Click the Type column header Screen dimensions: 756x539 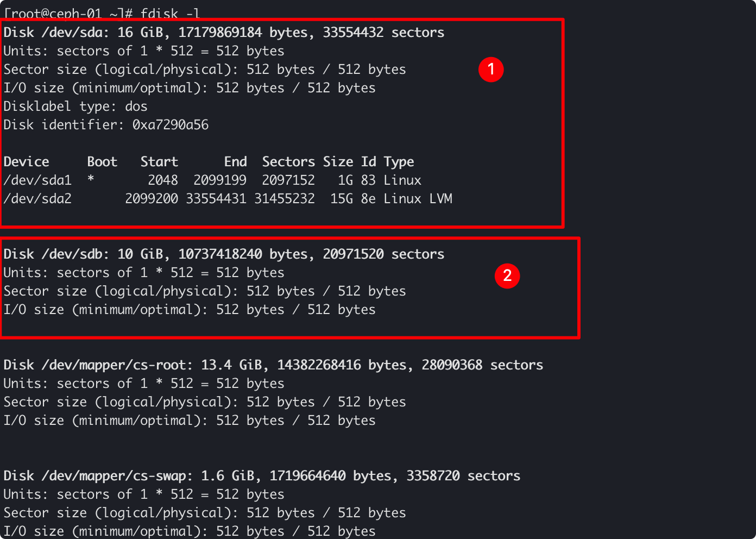[x=399, y=162]
